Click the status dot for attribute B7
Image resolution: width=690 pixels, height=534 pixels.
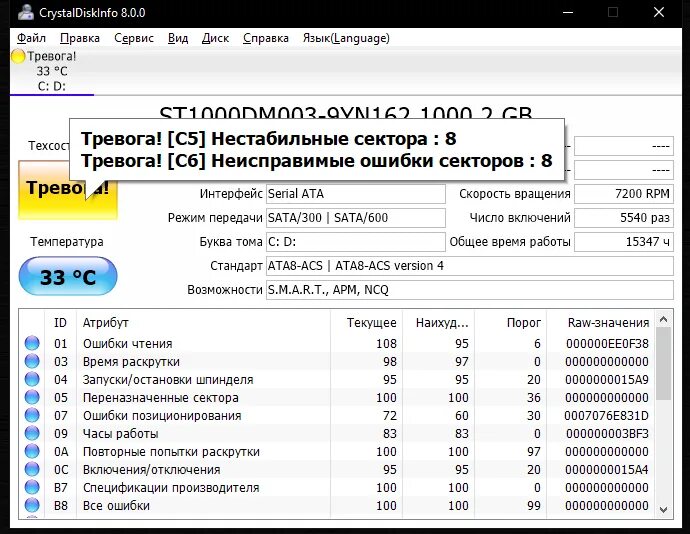(x=32, y=487)
